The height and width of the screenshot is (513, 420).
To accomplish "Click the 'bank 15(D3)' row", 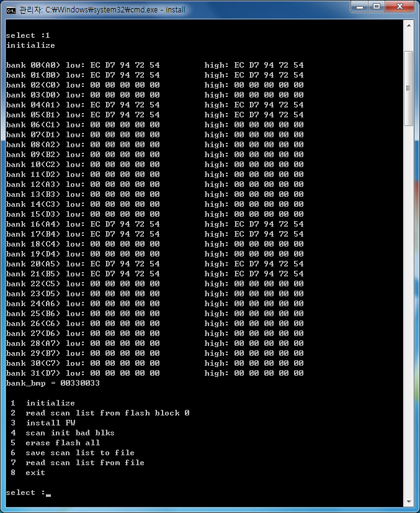I will point(154,214).
